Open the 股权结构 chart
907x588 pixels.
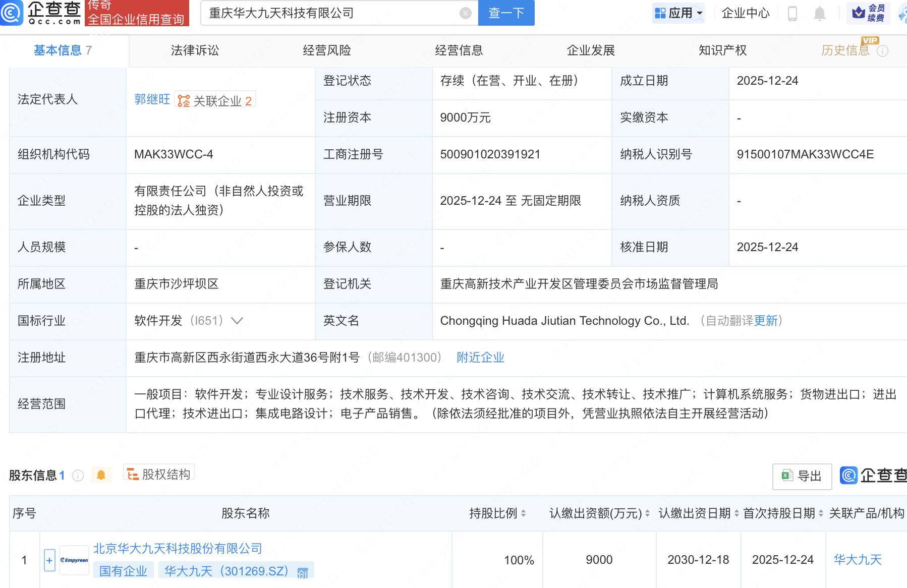[159, 475]
